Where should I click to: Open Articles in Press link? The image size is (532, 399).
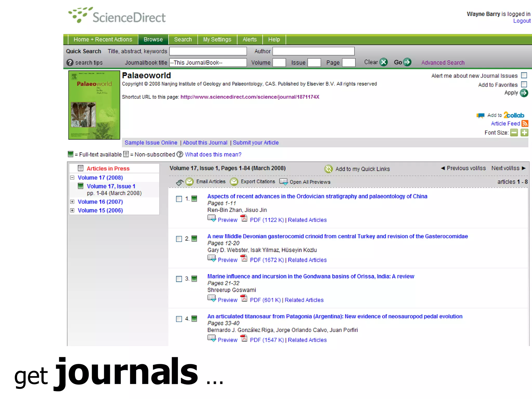tap(108, 169)
